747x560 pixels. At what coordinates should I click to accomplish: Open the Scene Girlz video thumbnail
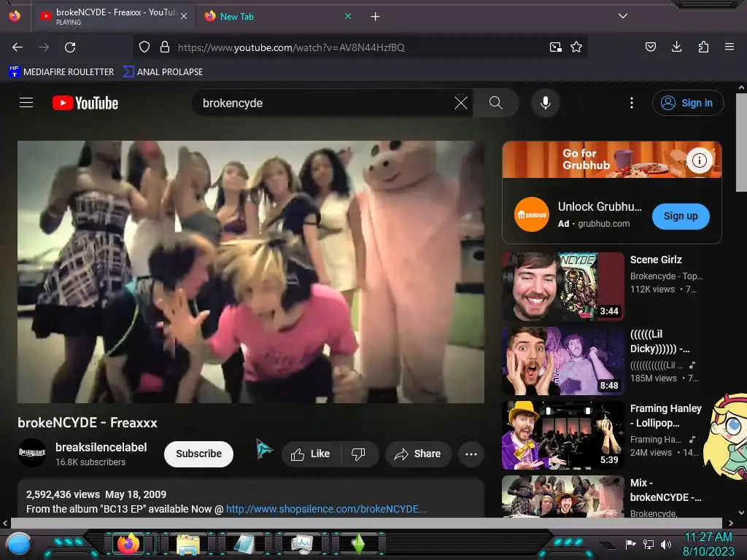tap(563, 287)
